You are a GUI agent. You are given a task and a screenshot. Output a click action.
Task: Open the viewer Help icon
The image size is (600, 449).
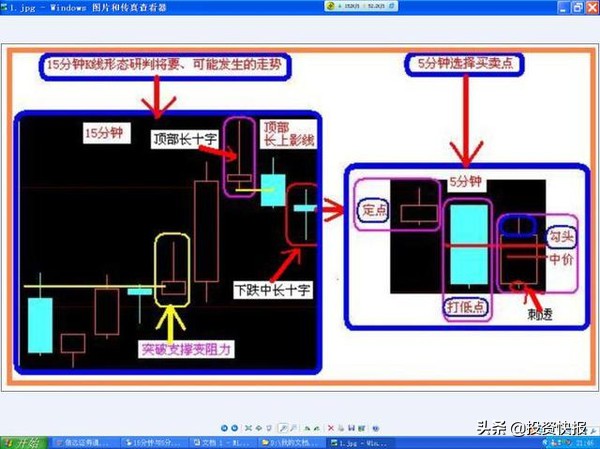(375, 427)
